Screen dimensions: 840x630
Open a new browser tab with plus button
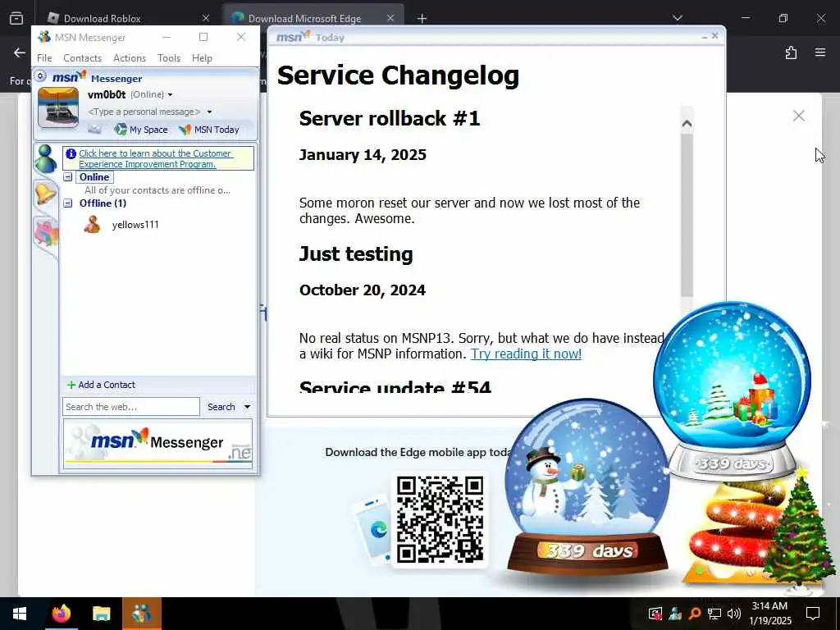point(422,18)
